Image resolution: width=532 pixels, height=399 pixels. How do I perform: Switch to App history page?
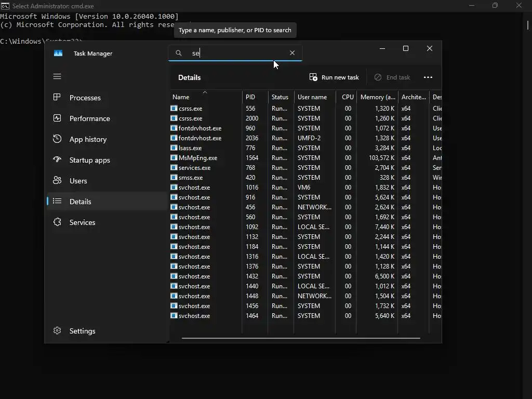107,139
